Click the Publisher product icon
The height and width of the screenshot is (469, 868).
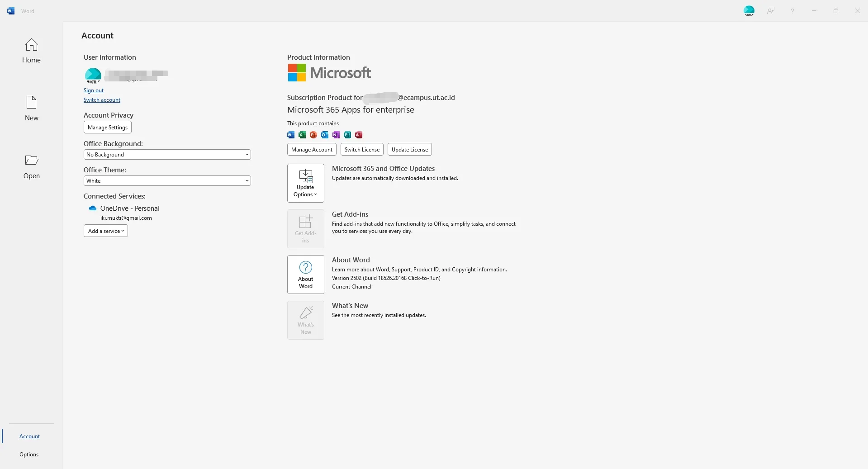click(x=347, y=135)
